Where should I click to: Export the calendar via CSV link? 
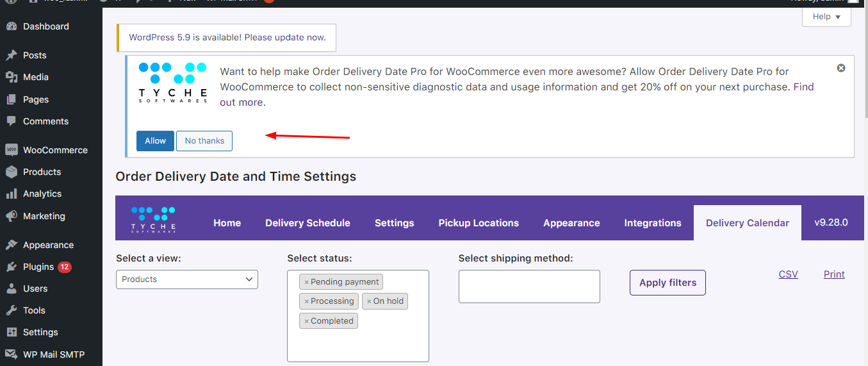789,274
